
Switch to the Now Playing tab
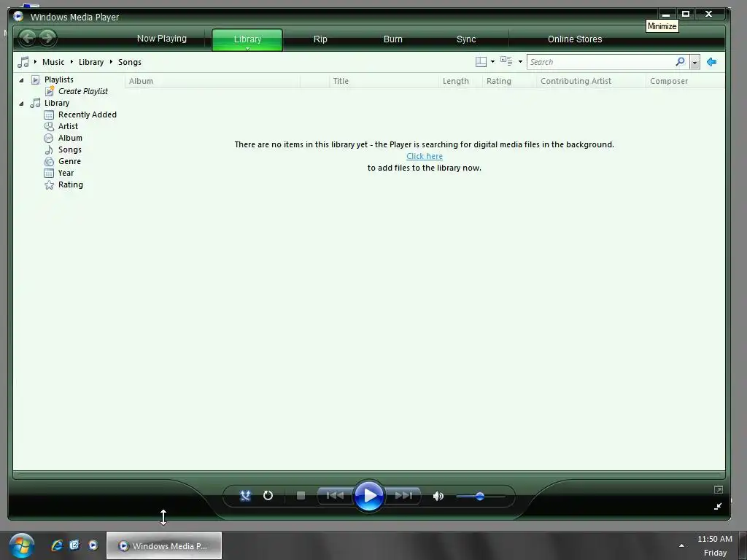pos(162,39)
